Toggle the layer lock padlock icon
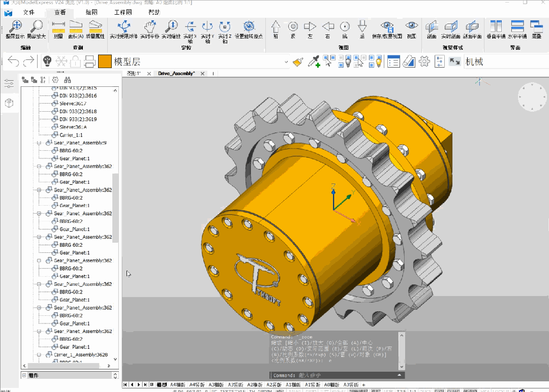 (75, 61)
